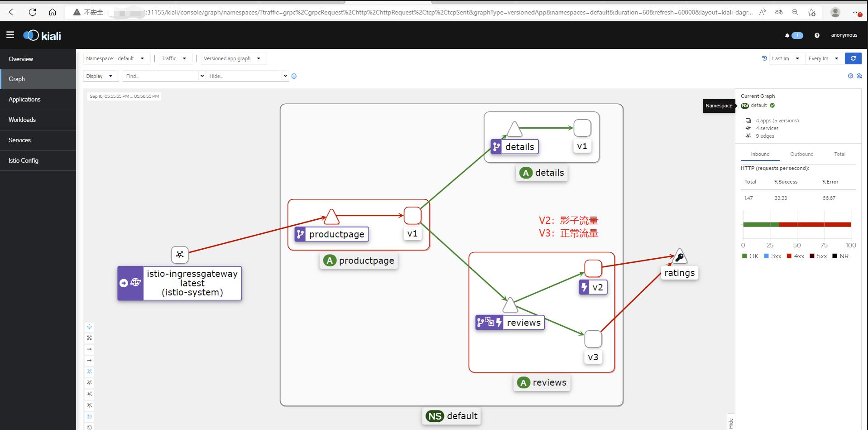Select the productpage v1 workload node
This screenshot has width=868, height=430.
412,216
